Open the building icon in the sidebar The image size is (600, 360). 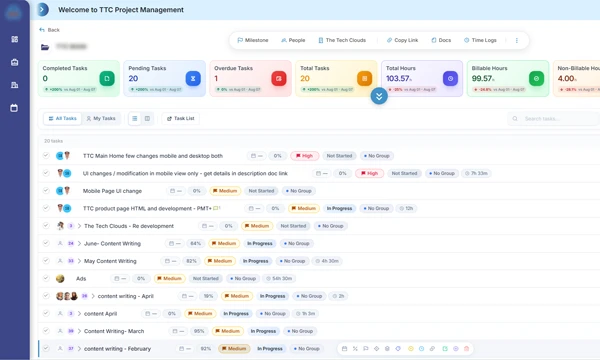(15, 85)
